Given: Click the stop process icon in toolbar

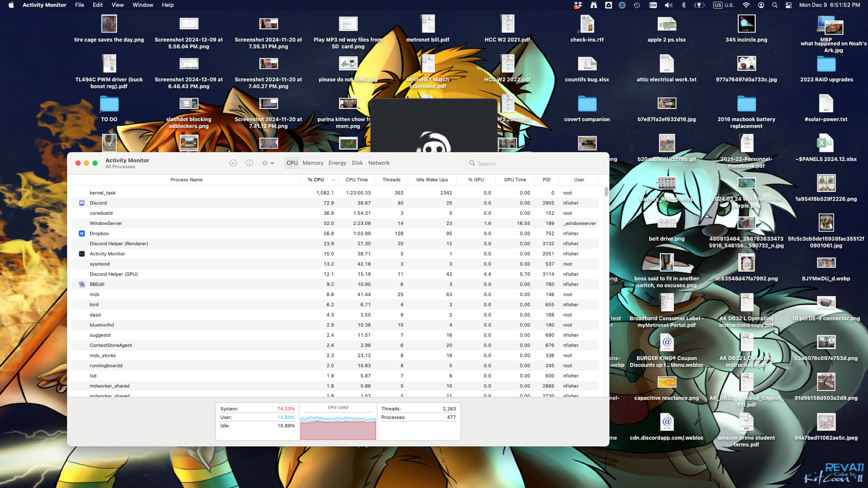Looking at the screenshot, I should click(233, 163).
